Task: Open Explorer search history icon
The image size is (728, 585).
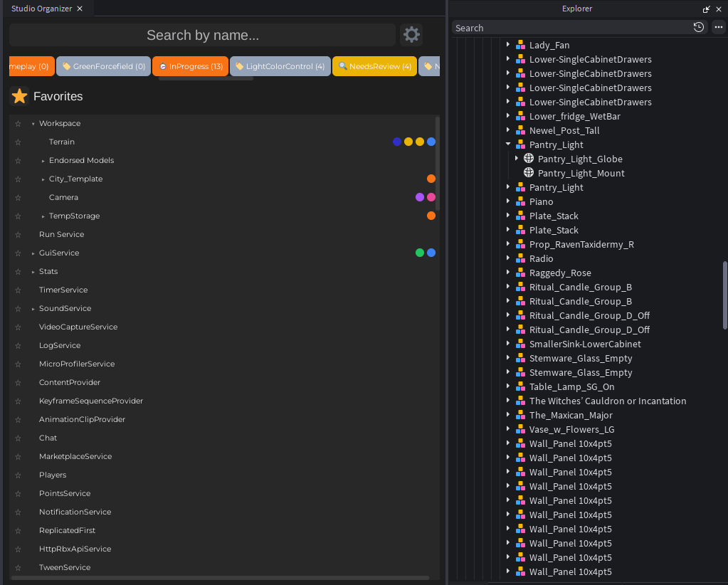Action: tap(698, 28)
